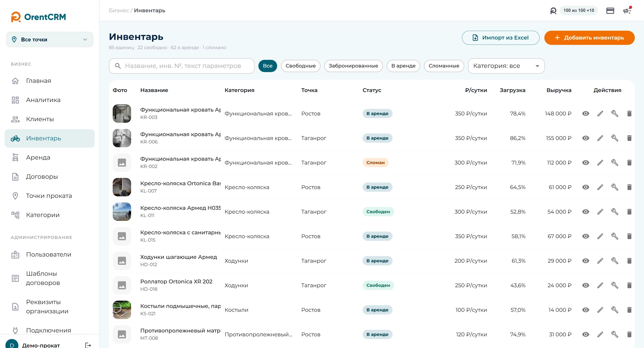The image size is (644, 348).
Task: Open Аналитика in the sidebar
Action: click(x=49, y=100)
